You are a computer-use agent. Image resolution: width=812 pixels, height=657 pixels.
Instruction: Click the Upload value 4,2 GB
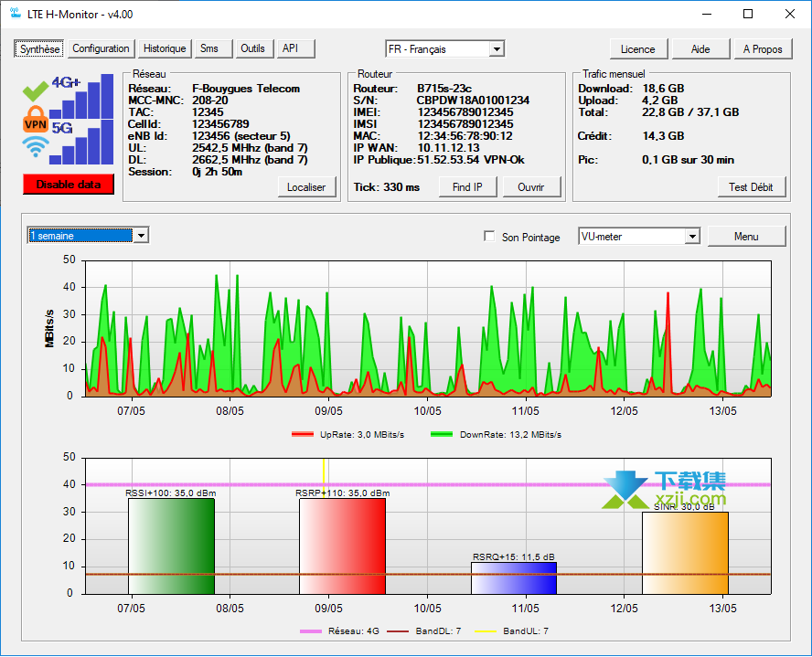coord(660,101)
